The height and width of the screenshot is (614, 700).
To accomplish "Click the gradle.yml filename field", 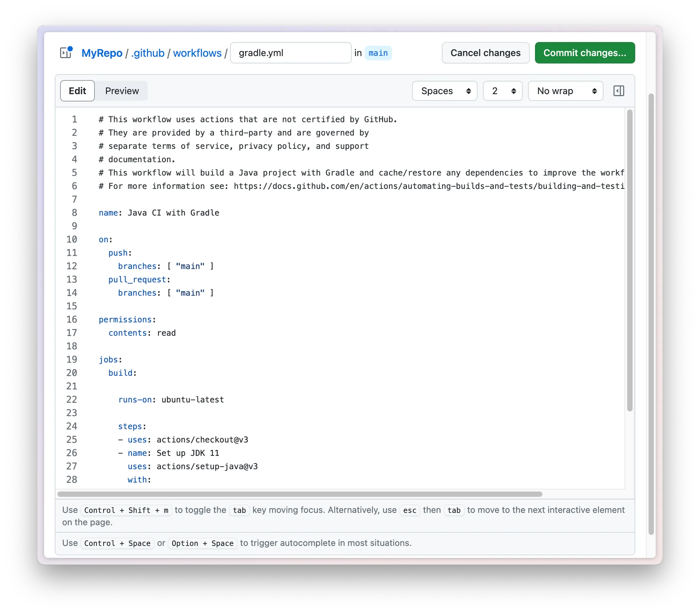I will click(x=291, y=53).
